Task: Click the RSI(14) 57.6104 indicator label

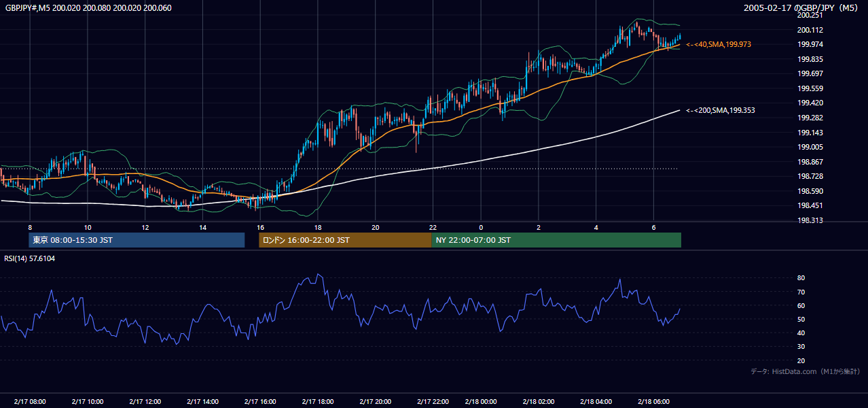Action: coord(30,258)
